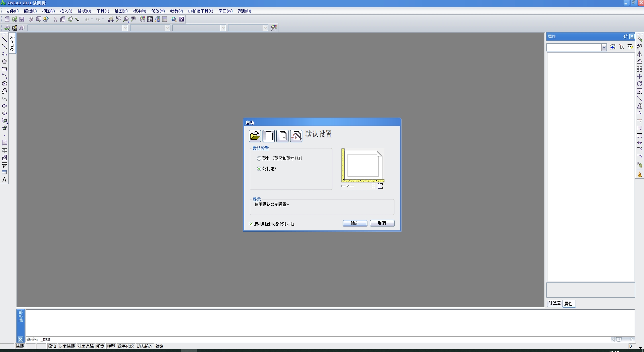The width and height of the screenshot is (644, 352).
Task: Toggle 捕捉 in the status bar
Action: [x=20, y=346]
